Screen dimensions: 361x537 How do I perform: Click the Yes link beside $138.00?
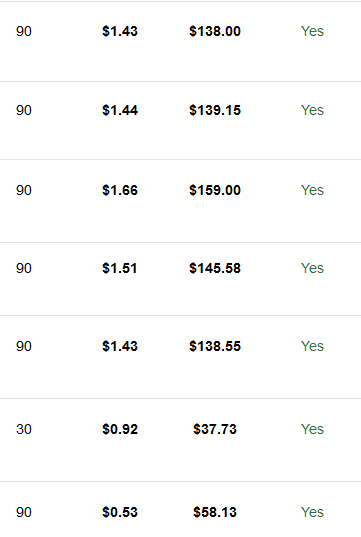[312, 31]
